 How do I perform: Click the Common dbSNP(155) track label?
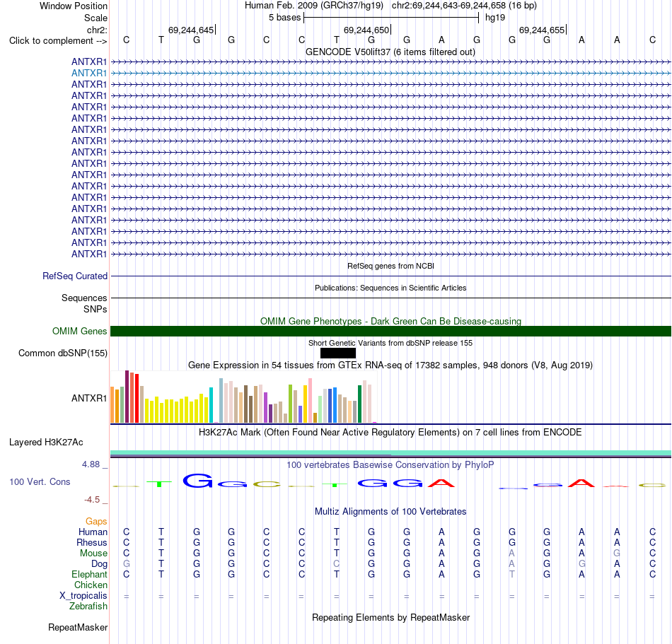pos(63,353)
